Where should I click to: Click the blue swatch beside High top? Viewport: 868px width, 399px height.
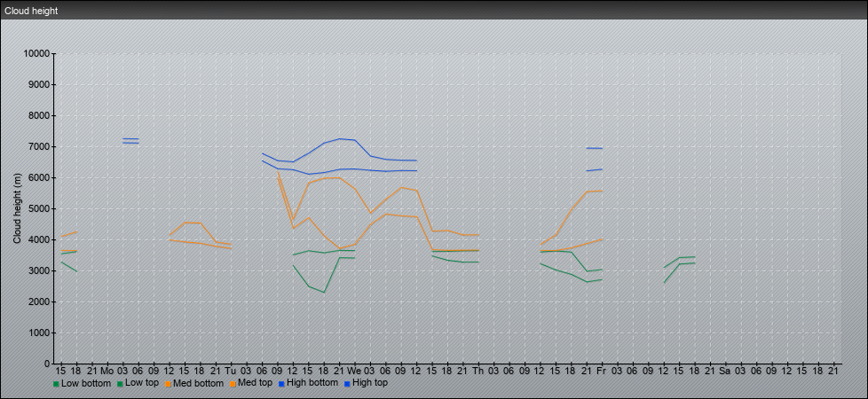[346, 383]
